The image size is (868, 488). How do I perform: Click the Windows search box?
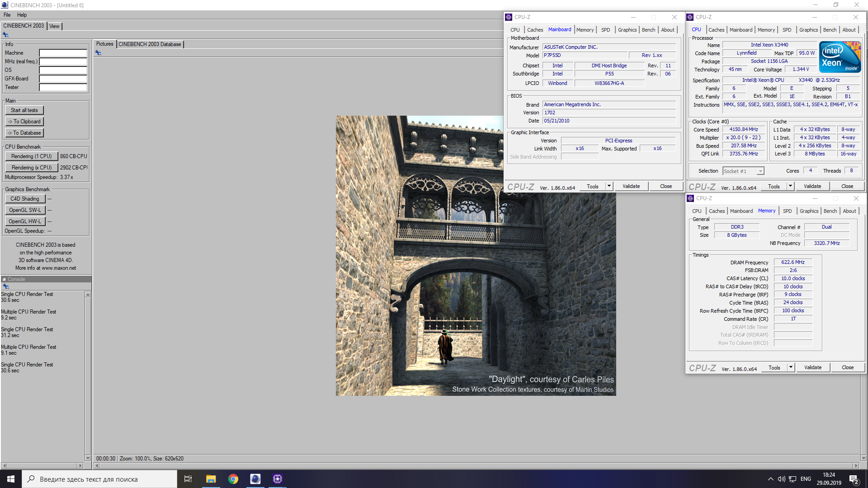pyautogui.click(x=99, y=479)
